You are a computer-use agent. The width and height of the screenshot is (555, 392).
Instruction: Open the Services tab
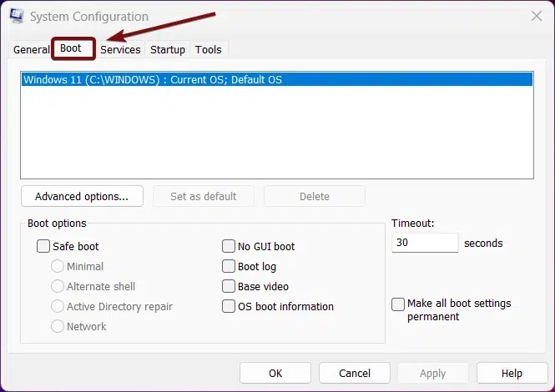coord(120,49)
